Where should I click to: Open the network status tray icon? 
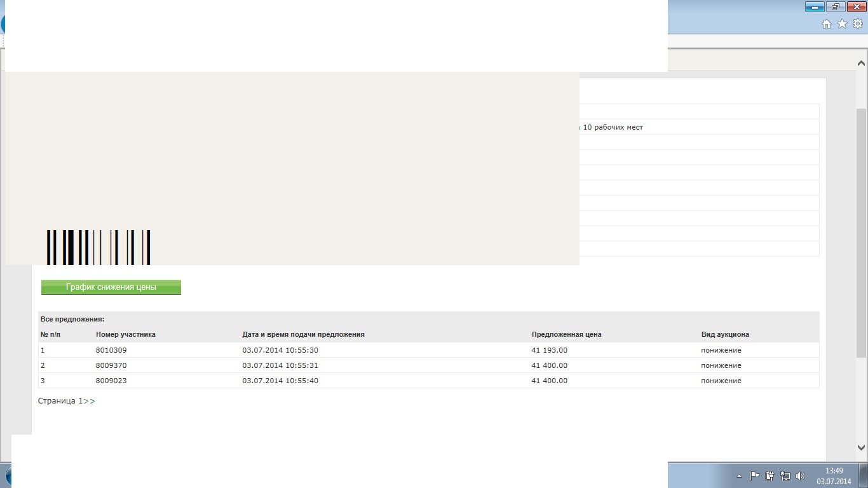pos(785,476)
